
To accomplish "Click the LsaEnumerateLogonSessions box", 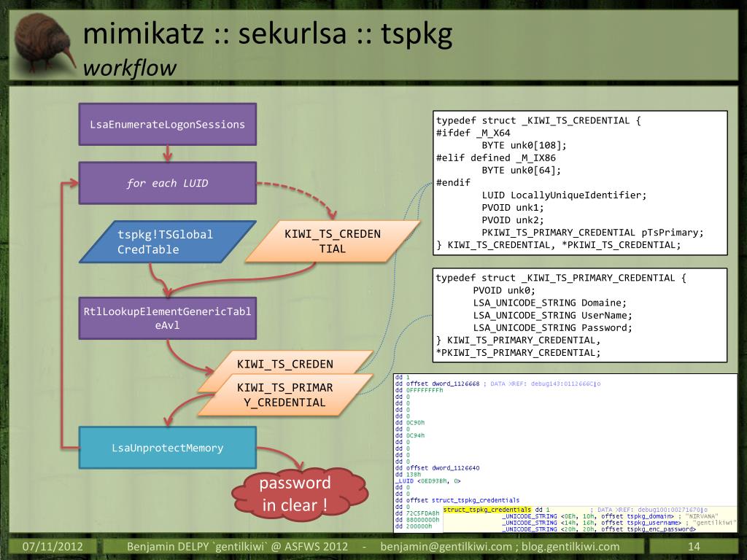I will (x=168, y=124).
